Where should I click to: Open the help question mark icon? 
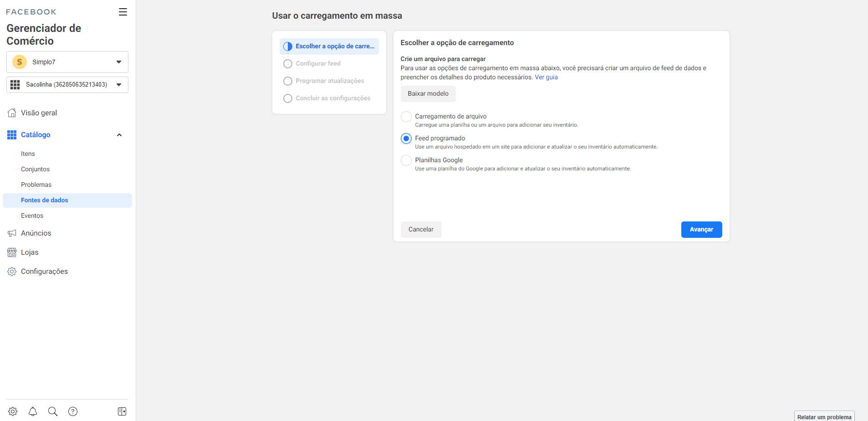point(73,411)
